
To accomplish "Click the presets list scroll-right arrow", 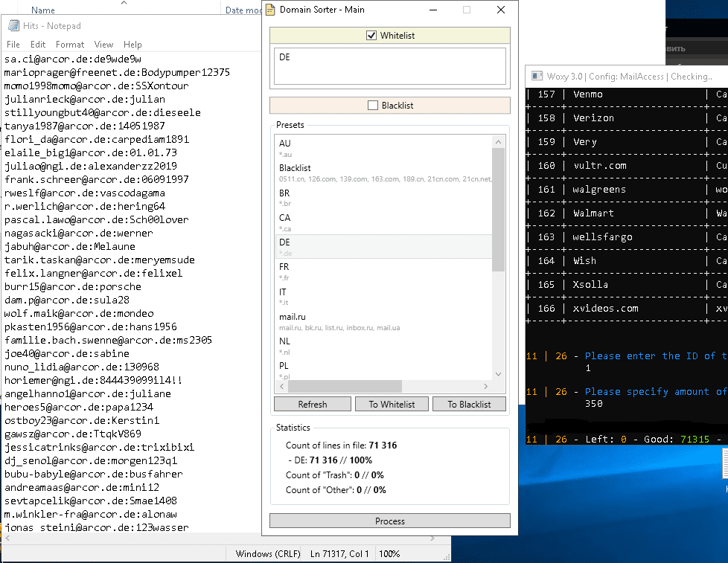I will pyautogui.click(x=485, y=386).
